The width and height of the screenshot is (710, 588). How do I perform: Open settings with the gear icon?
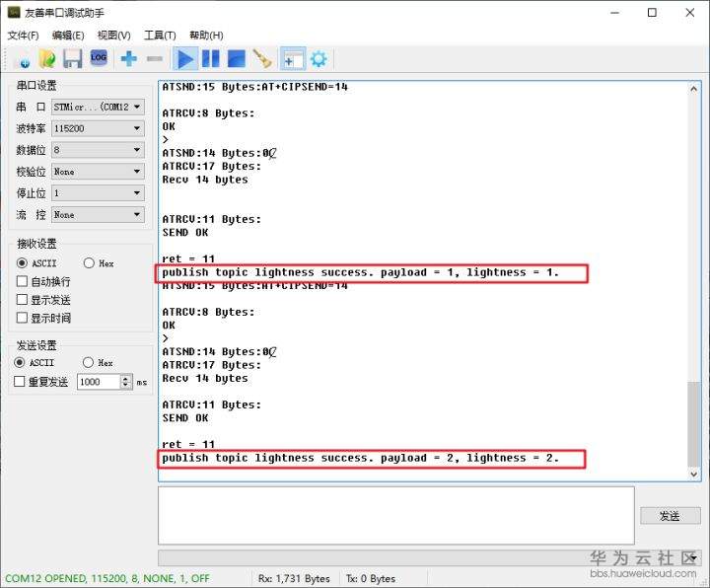tap(319, 59)
